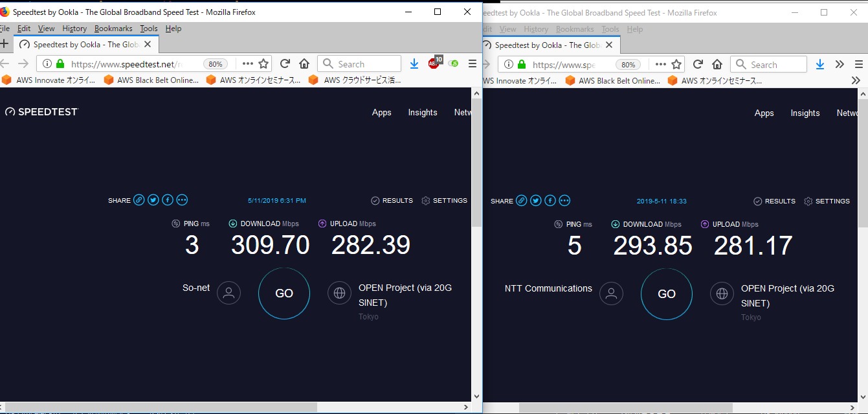This screenshot has width=868, height=414.
Task: Share the So-net result on Facebook
Action: point(168,200)
